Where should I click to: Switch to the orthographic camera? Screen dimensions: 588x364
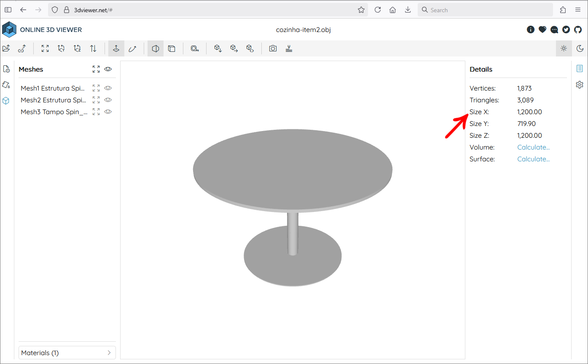tap(172, 48)
